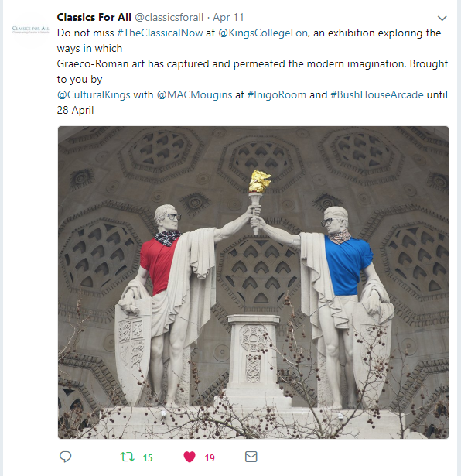Visit the @CulturalKings profile mention

click(94, 94)
